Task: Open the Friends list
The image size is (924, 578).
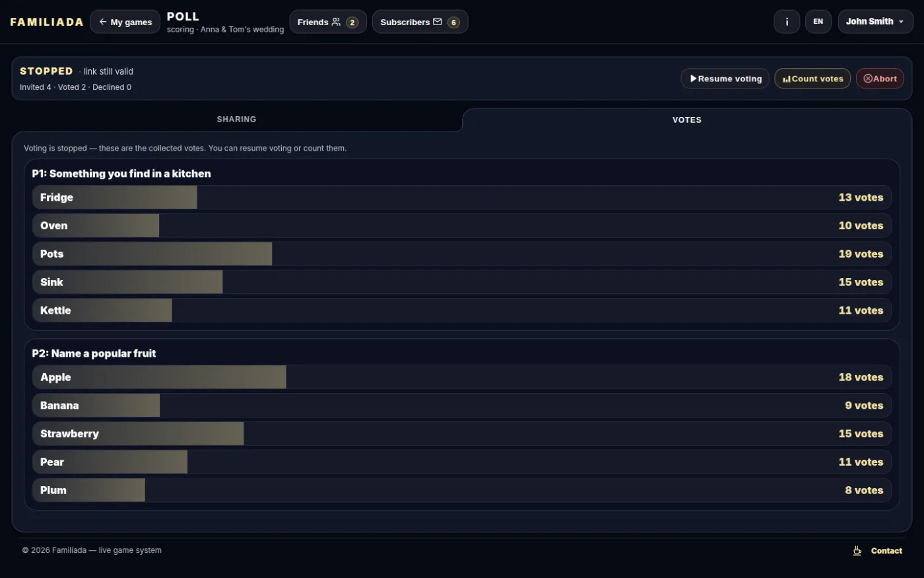Action: click(x=328, y=22)
